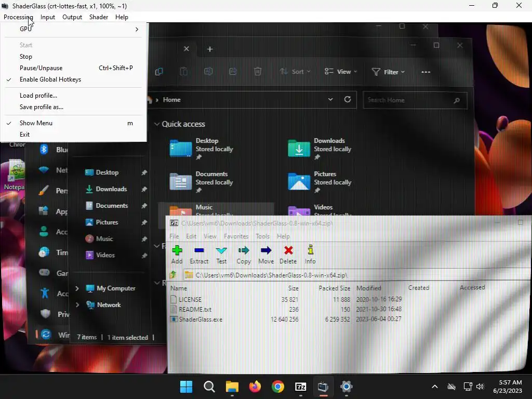532x399 pixels.
Task: Open the Shader menu
Action: (98, 17)
